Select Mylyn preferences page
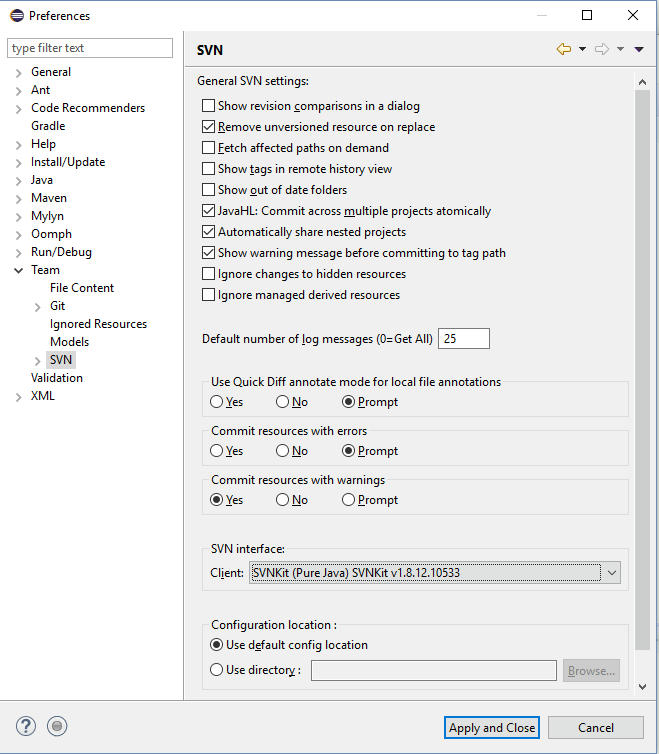This screenshot has width=659, height=754. pos(47,216)
